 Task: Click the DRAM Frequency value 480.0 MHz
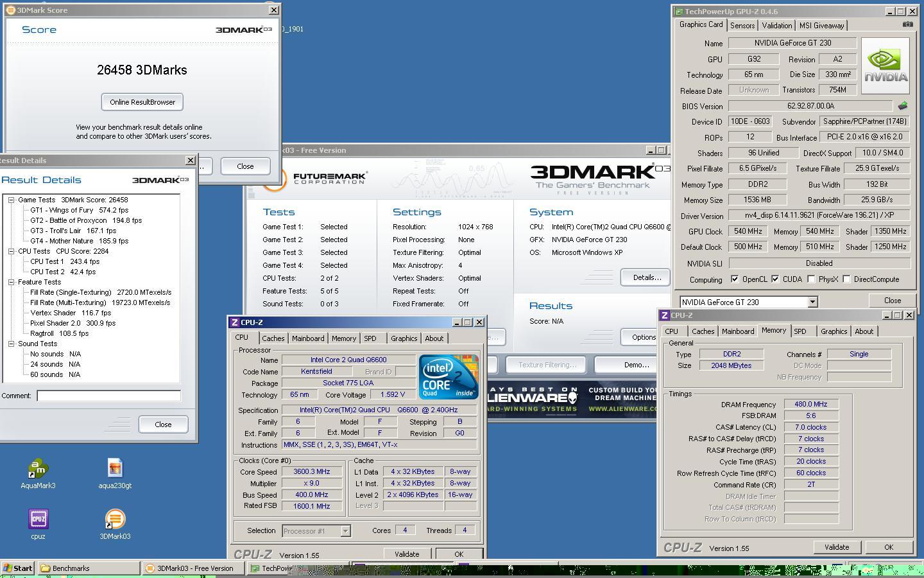pos(811,405)
